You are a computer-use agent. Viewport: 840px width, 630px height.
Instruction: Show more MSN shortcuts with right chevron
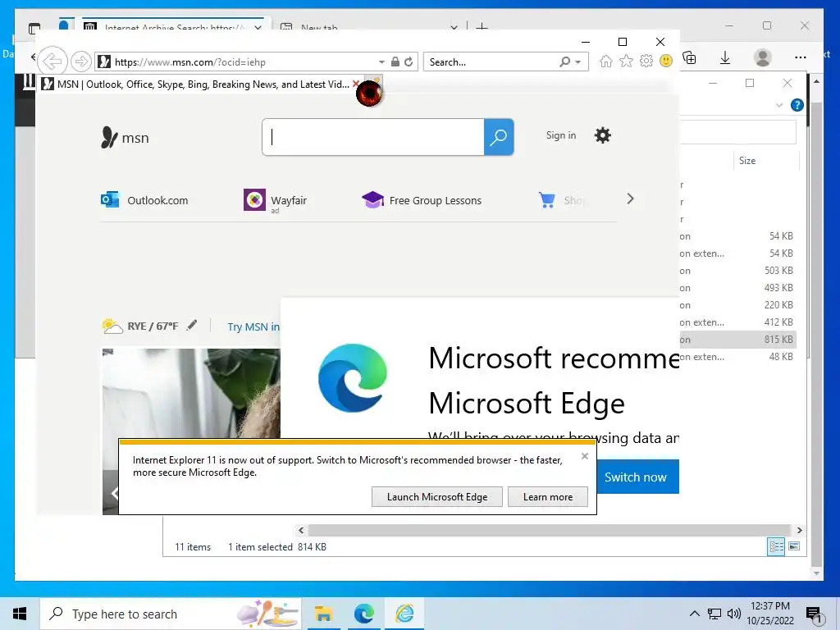point(630,199)
